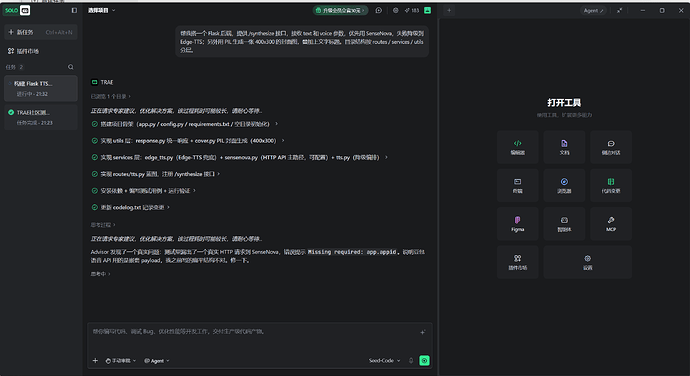
Task: Click the new task button
Action: (41, 32)
